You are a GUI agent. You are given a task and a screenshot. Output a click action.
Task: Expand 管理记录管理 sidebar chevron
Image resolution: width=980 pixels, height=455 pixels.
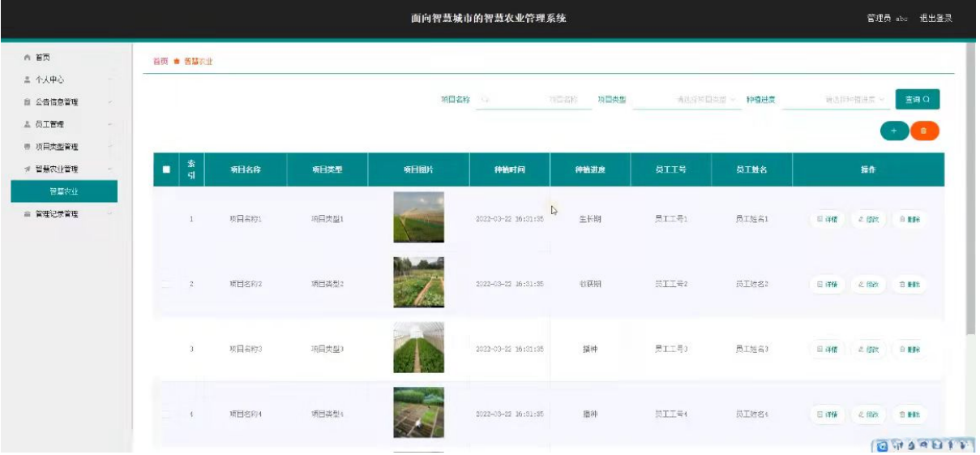pos(109,214)
